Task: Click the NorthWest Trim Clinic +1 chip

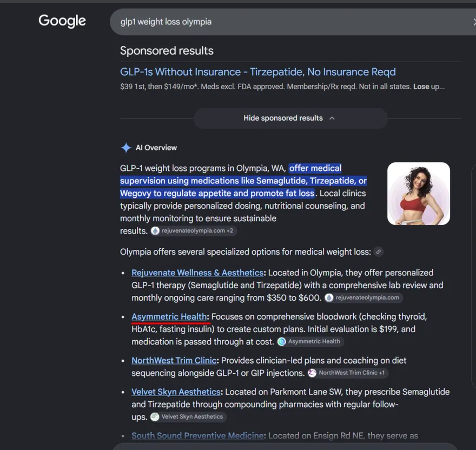Action: [x=348, y=373]
